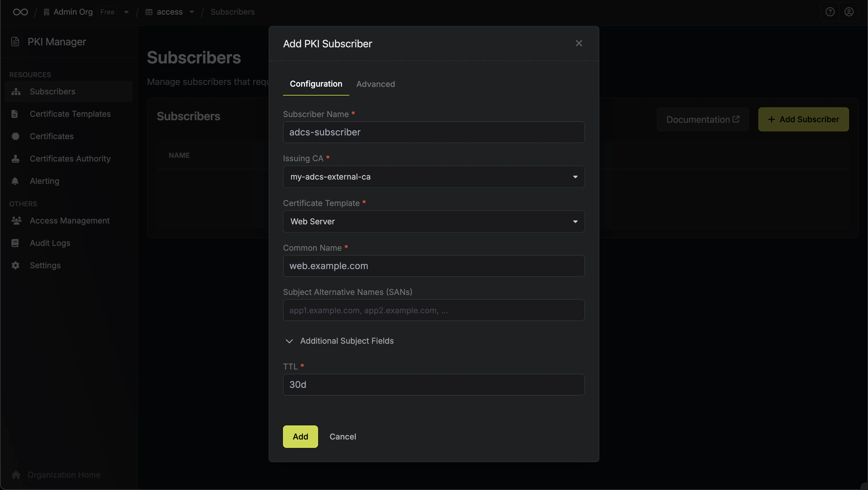Click the TTL input field
Image resolution: width=868 pixels, height=490 pixels.
pos(434,385)
